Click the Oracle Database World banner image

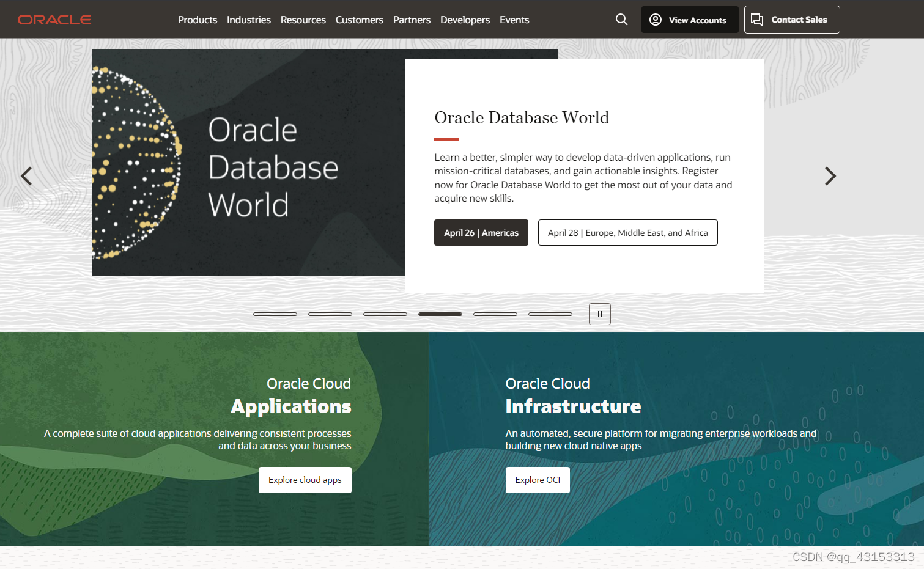(x=248, y=163)
